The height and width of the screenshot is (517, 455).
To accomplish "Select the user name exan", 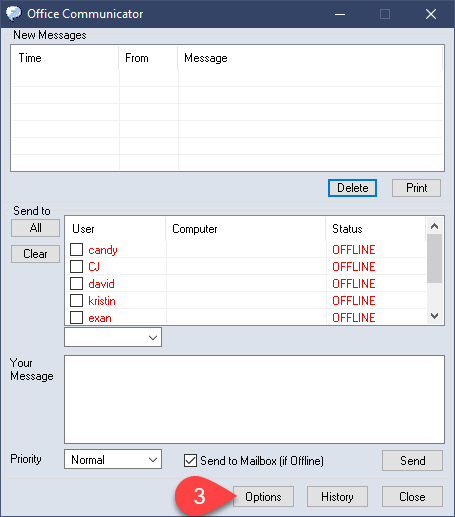I will click(100, 318).
